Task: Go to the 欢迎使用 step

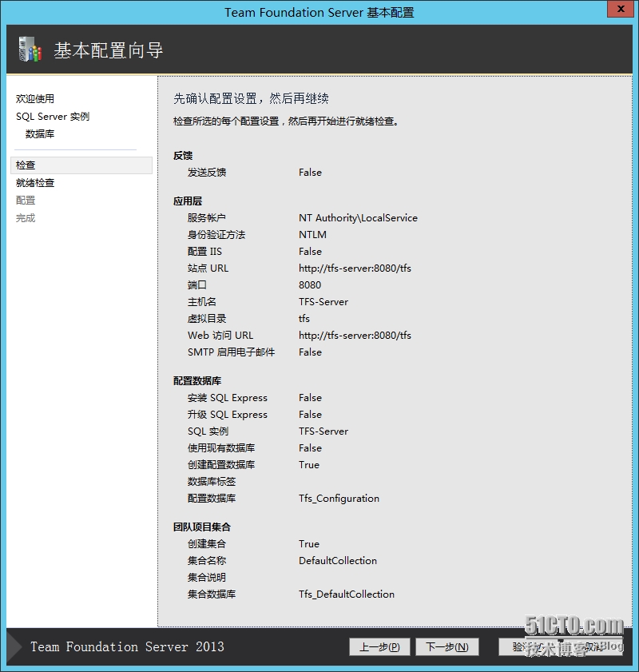Action: pyautogui.click(x=35, y=98)
